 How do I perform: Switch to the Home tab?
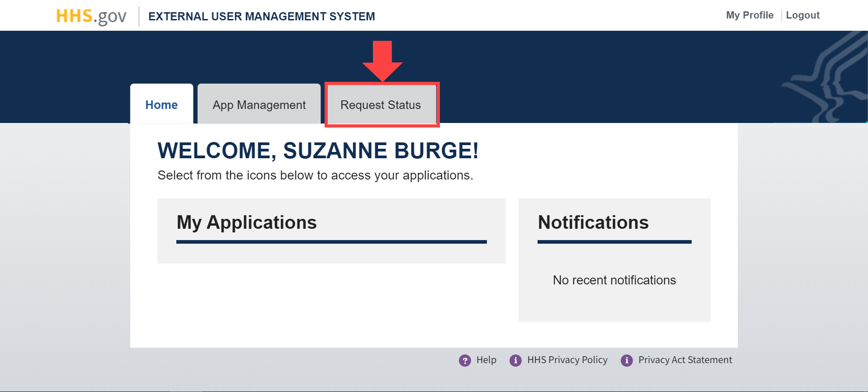[x=161, y=104]
